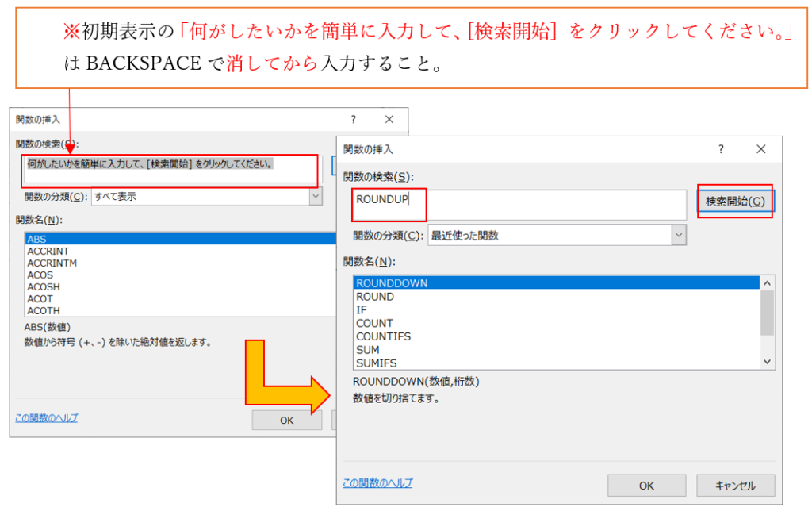Image resolution: width=812 pixels, height=515 pixels.
Task: Select ABS in the back dialog list
Action: [37, 239]
